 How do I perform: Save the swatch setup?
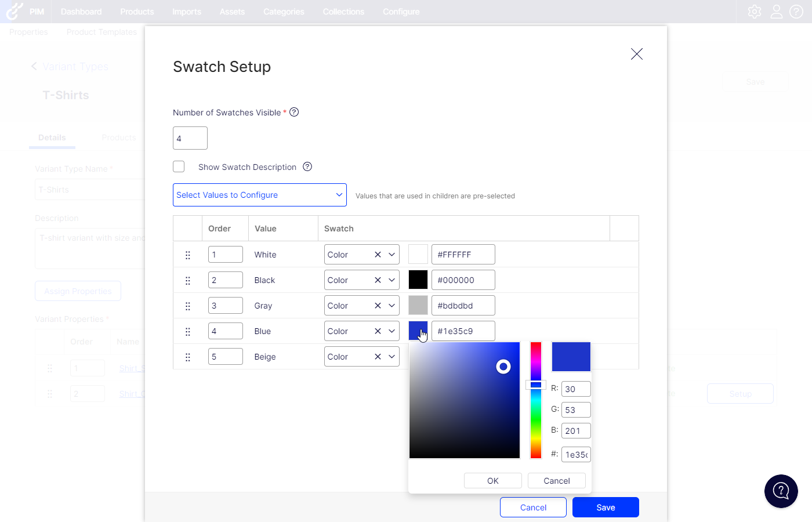click(x=606, y=507)
